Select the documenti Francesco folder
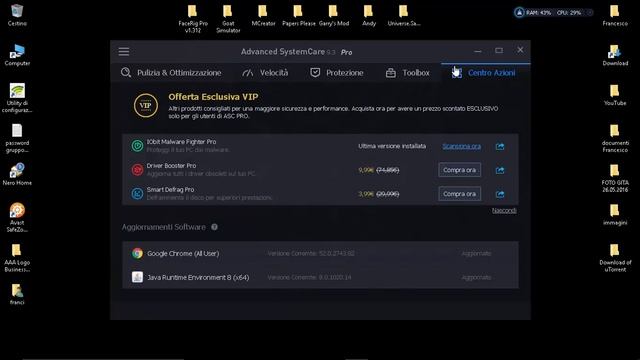 [x=615, y=138]
